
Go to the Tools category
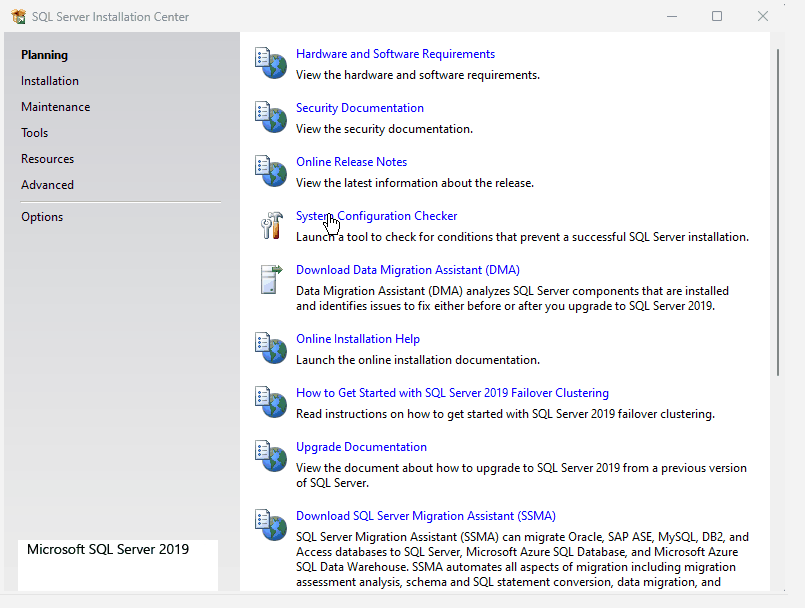[x=34, y=132]
